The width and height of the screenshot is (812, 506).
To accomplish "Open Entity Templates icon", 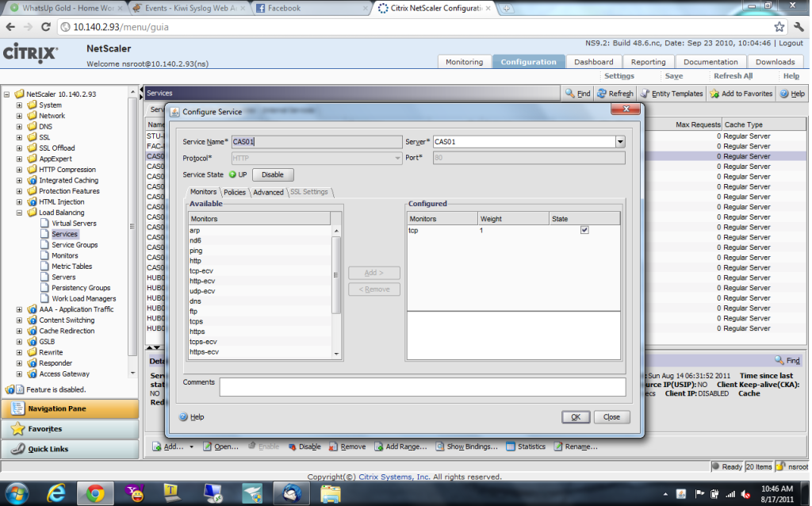I will coord(645,94).
